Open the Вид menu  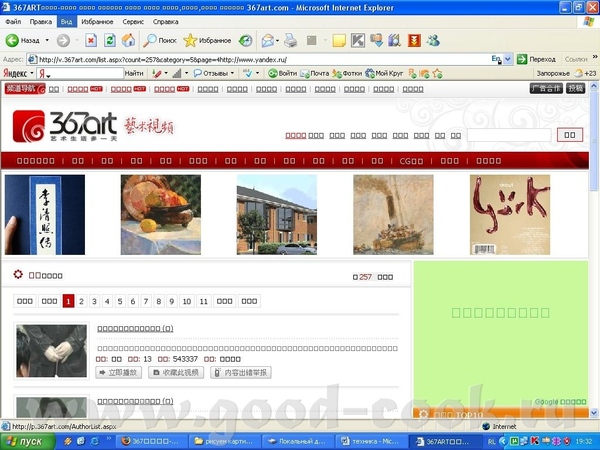pyautogui.click(x=66, y=22)
